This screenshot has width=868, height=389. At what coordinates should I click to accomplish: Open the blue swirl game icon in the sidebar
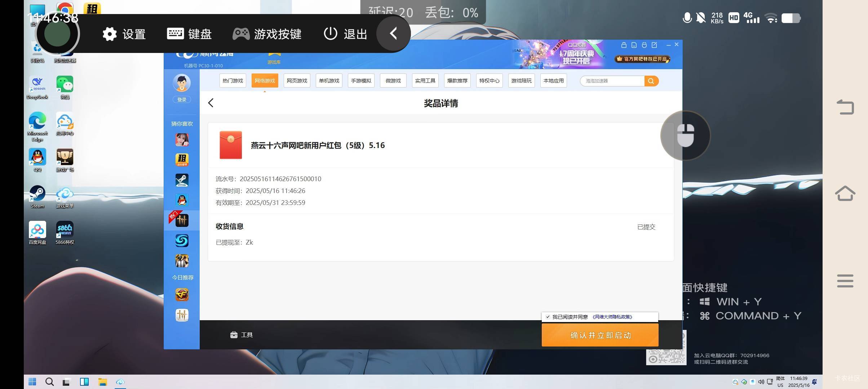point(182,240)
